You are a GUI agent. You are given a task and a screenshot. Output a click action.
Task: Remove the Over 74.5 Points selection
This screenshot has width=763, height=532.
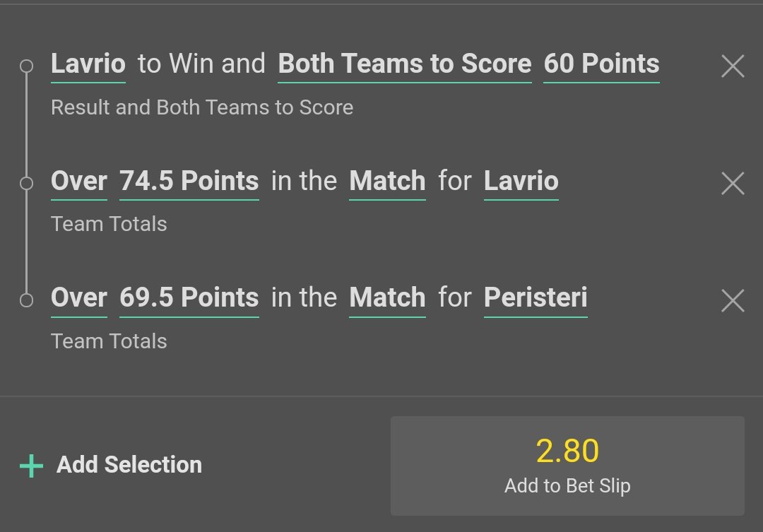pyautogui.click(x=733, y=184)
